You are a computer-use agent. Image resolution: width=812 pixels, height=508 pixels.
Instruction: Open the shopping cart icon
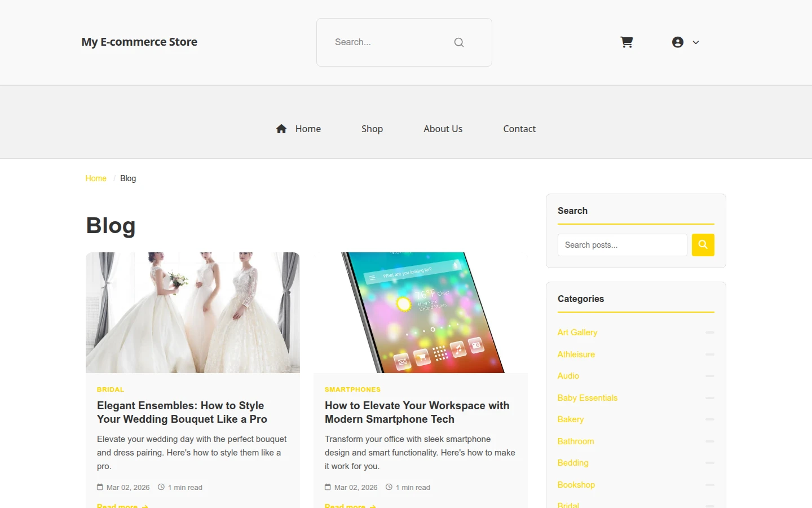pyautogui.click(x=626, y=42)
